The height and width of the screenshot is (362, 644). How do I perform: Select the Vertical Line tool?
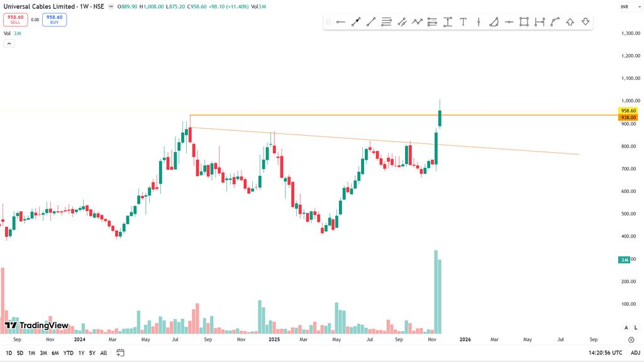coord(479,22)
